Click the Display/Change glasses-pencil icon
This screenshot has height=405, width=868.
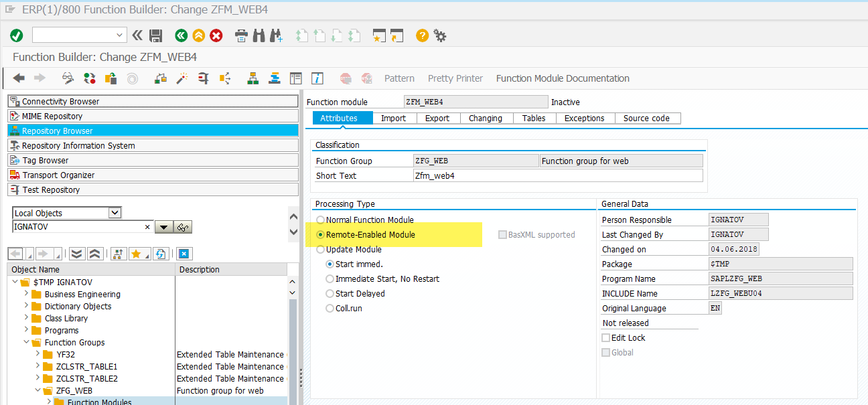point(68,78)
